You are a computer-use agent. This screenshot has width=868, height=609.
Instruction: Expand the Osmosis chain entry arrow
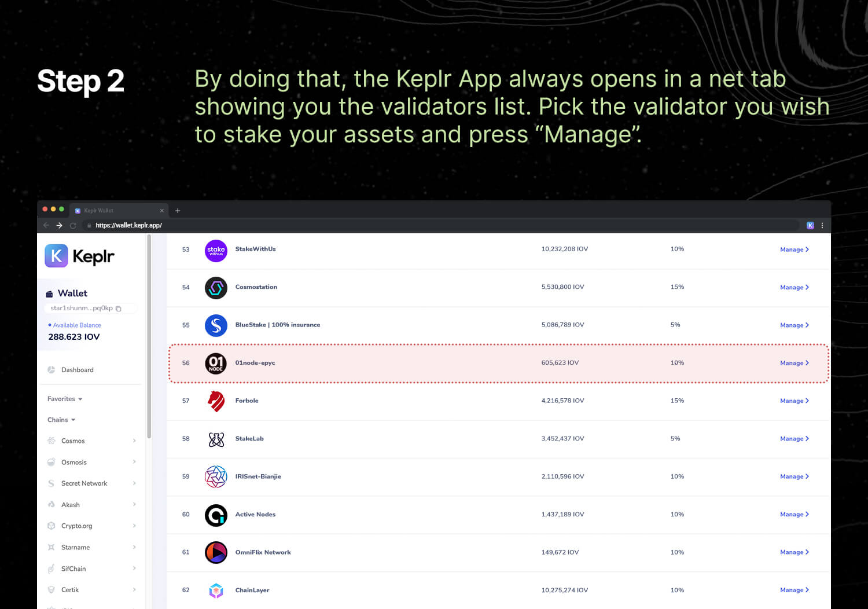tap(134, 462)
